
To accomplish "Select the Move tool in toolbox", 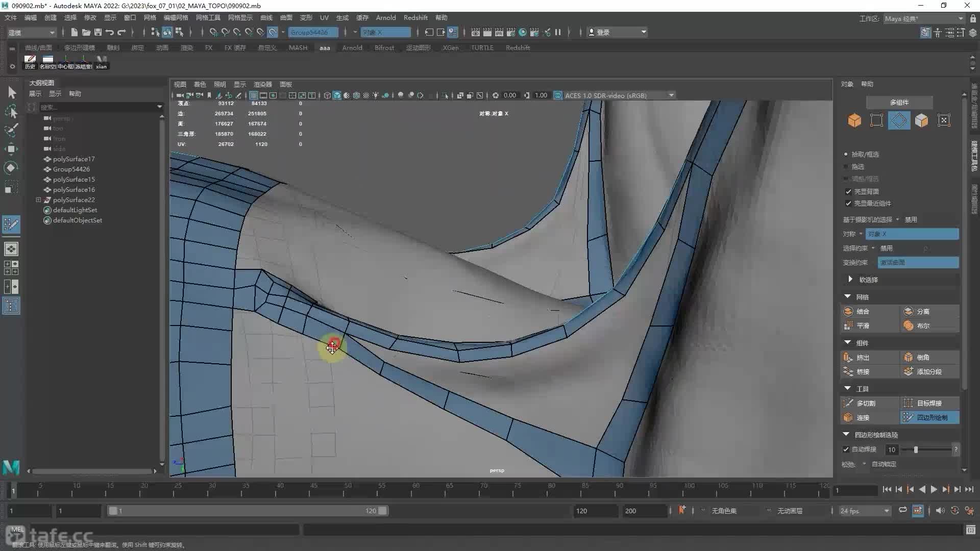I will 11,149.
